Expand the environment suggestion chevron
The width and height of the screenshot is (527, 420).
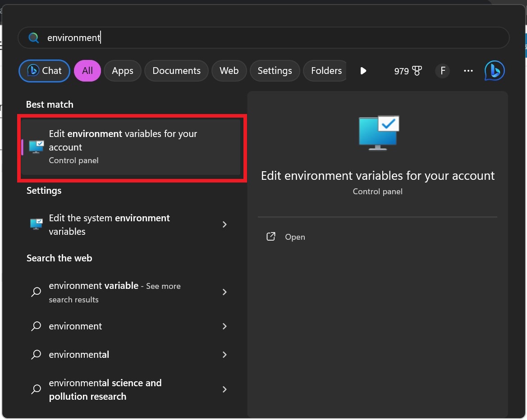click(225, 326)
